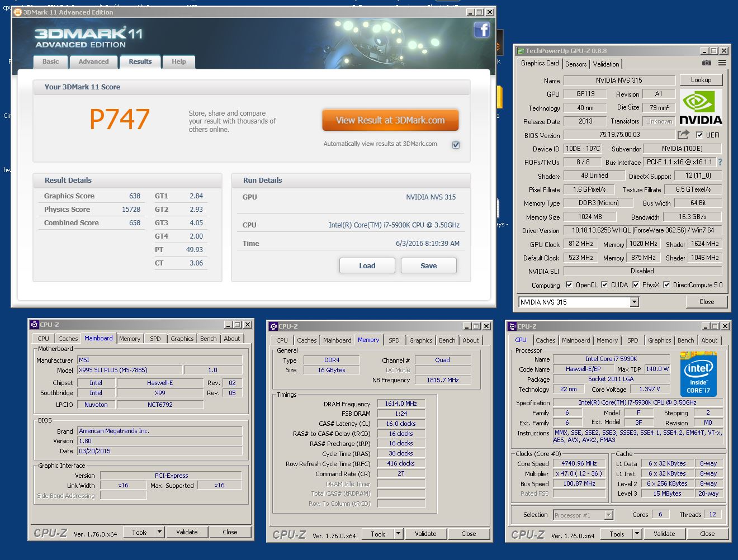This screenshot has height=560, width=738.
Task: Click View Result at 3DMark.com button
Action: pyautogui.click(x=390, y=120)
